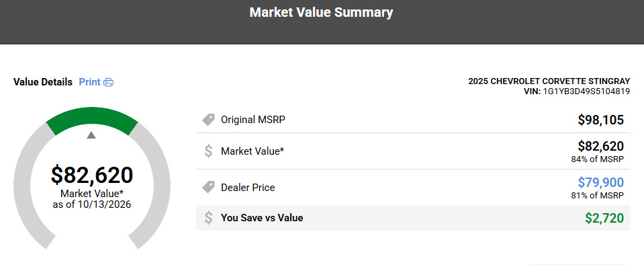Click the printer icon next to Print

pyautogui.click(x=108, y=82)
